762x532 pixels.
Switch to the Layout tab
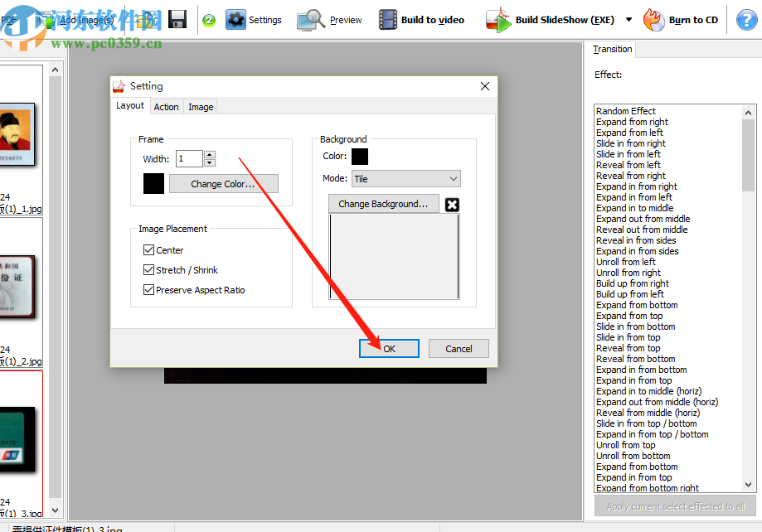129,105
